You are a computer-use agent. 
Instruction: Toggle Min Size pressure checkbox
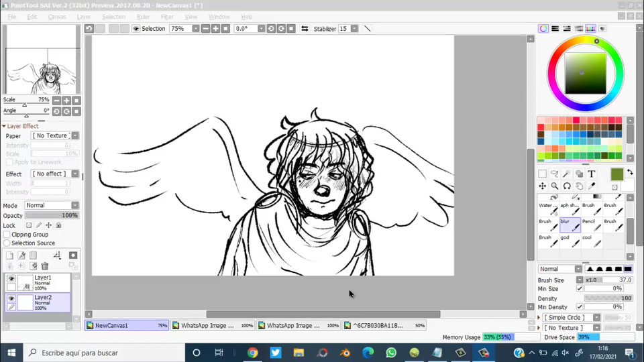tap(580, 289)
